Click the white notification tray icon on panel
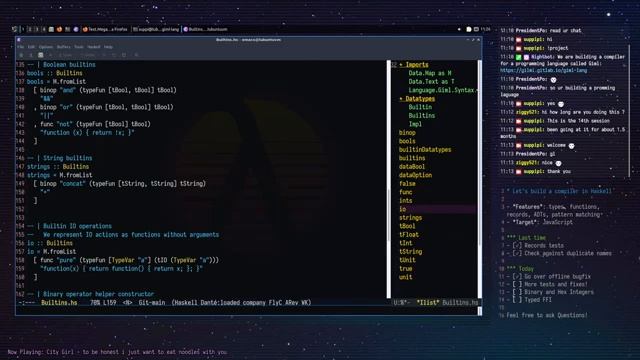Screen dimensions: 640x360 click(469, 29)
